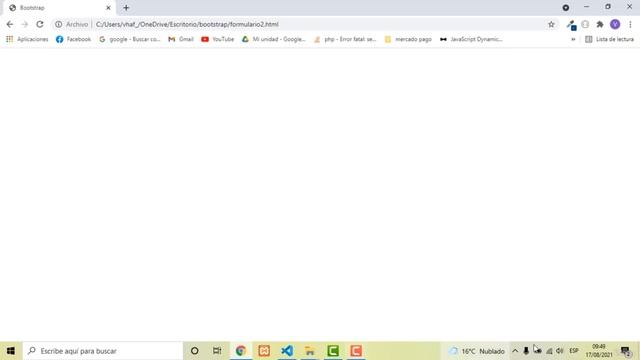Open the Aplicaciones bookmark shortcut
The image size is (640, 360).
coord(27,39)
